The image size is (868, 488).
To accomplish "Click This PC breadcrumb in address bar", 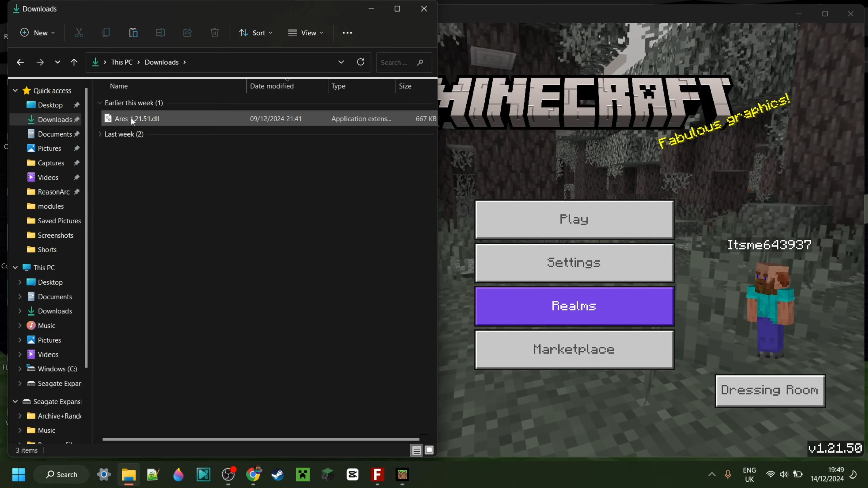I will pos(122,62).
